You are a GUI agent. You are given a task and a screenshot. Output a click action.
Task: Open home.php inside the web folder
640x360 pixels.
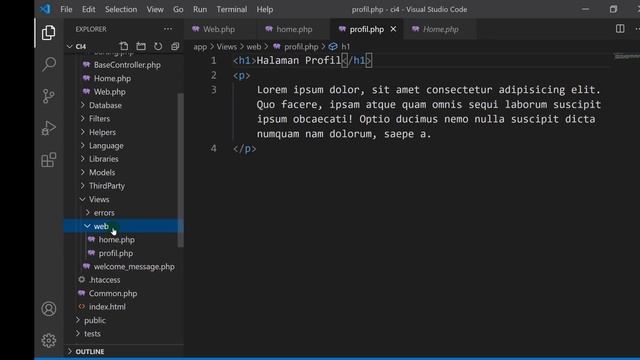pos(116,240)
